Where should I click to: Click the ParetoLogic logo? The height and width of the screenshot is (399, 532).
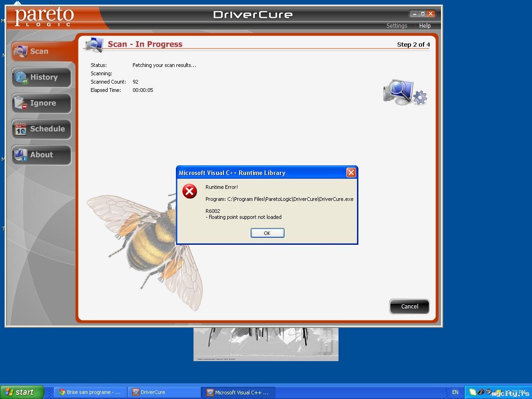(44, 17)
